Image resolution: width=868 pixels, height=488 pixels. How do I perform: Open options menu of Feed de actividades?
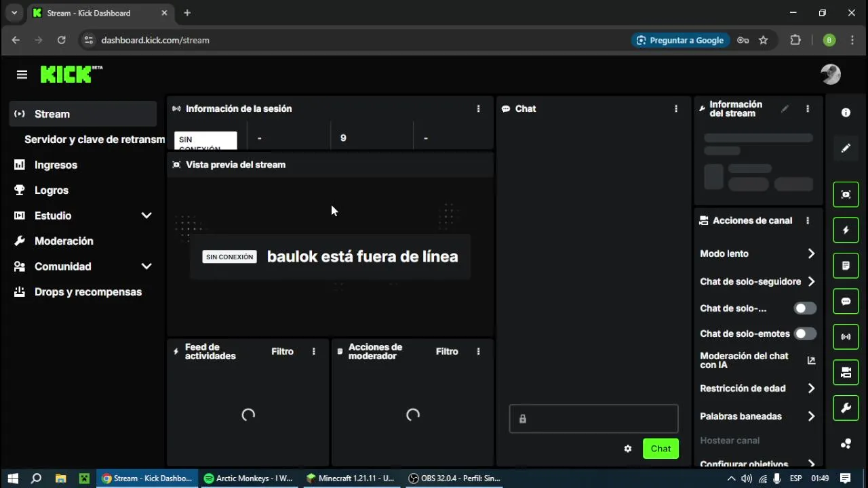click(313, 351)
